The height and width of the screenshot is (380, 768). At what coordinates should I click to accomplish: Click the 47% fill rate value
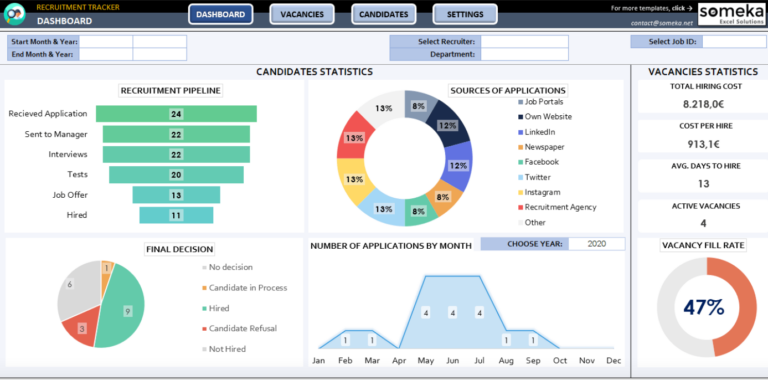point(704,308)
